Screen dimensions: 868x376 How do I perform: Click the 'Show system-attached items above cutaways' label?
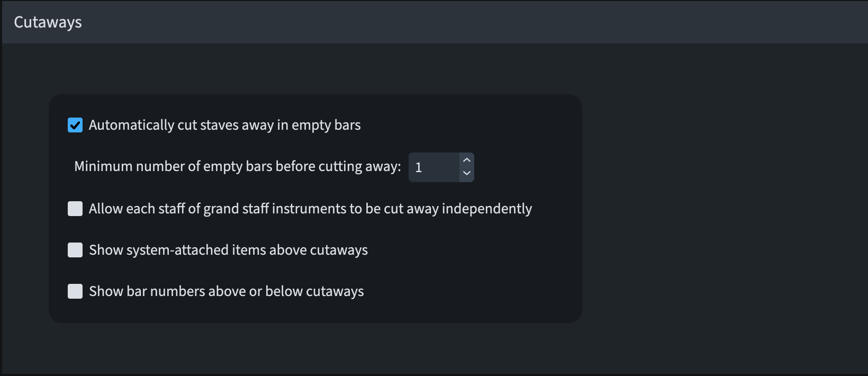point(228,250)
